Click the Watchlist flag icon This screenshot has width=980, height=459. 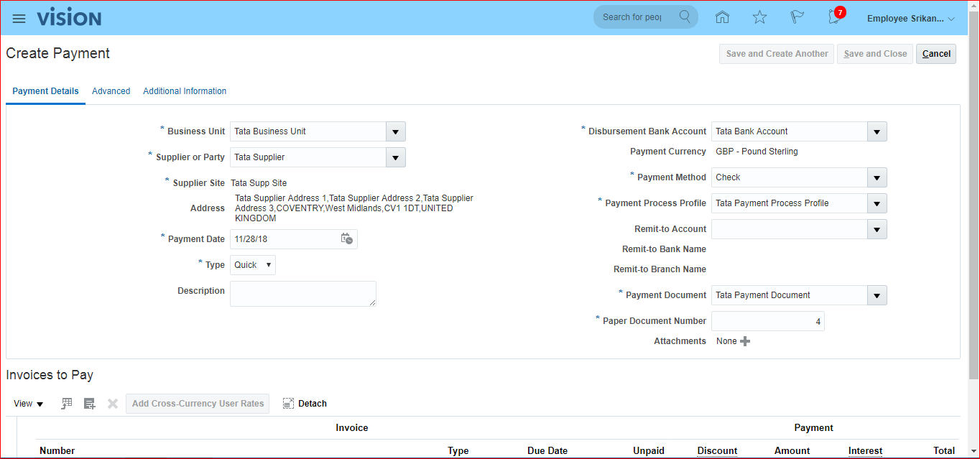tap(797, 18)
